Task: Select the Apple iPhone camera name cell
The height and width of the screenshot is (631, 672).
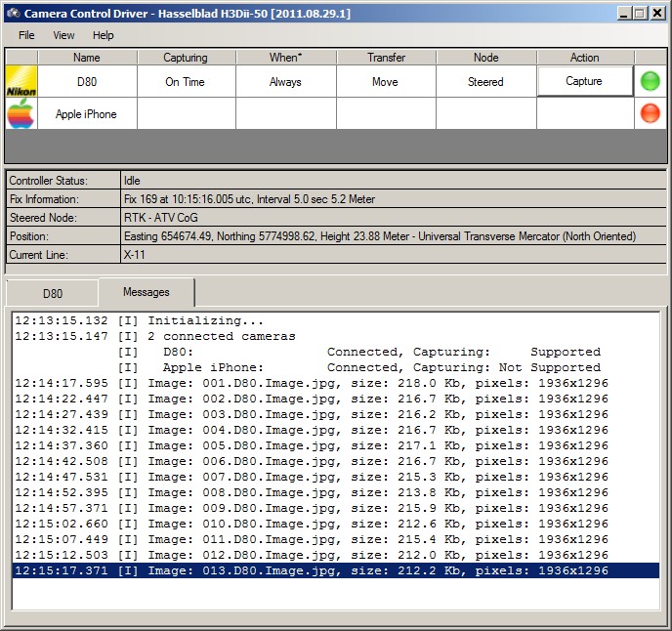Action: coord(86,114)
